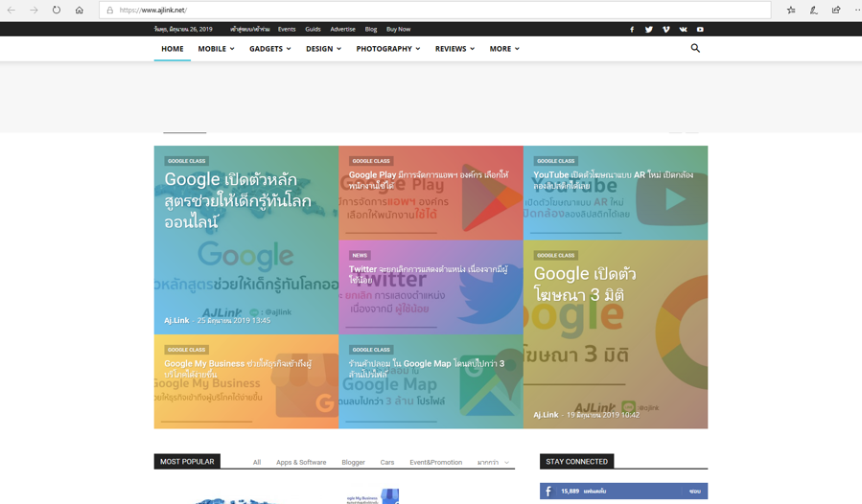The height and width of the screenshot is (504, 862).
Task: Switch to Apps & Software tab
Action: click(301, 462)
